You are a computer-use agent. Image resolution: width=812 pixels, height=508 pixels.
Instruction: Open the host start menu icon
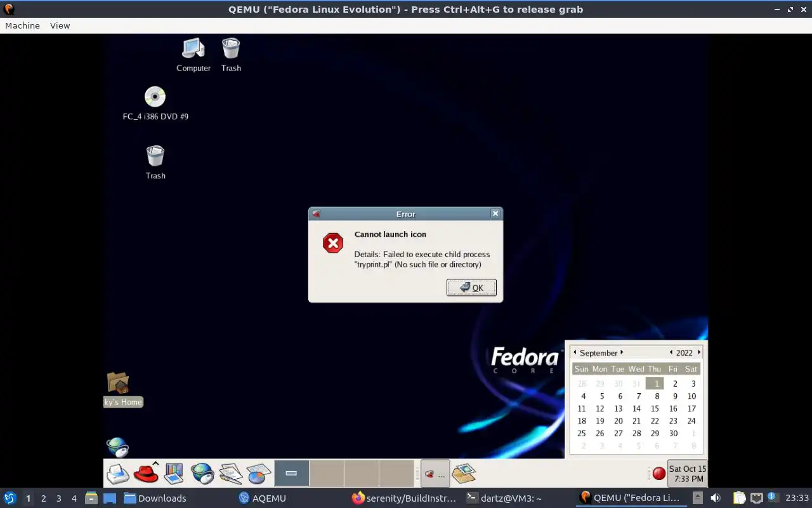(x=10, y=498)
